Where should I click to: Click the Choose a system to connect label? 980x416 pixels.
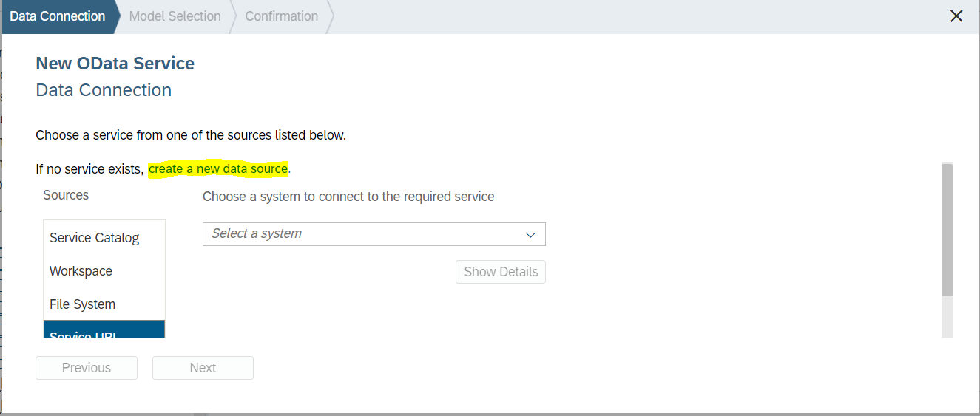click(x=348, y=197)
